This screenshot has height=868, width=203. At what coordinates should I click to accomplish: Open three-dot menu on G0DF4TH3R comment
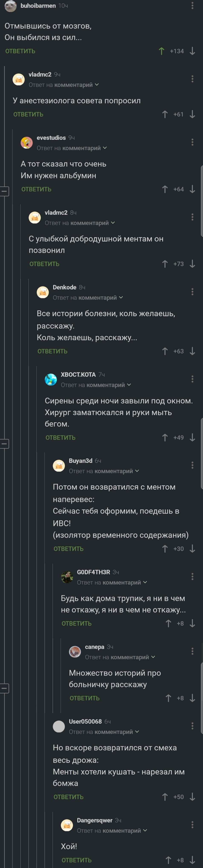192,577
